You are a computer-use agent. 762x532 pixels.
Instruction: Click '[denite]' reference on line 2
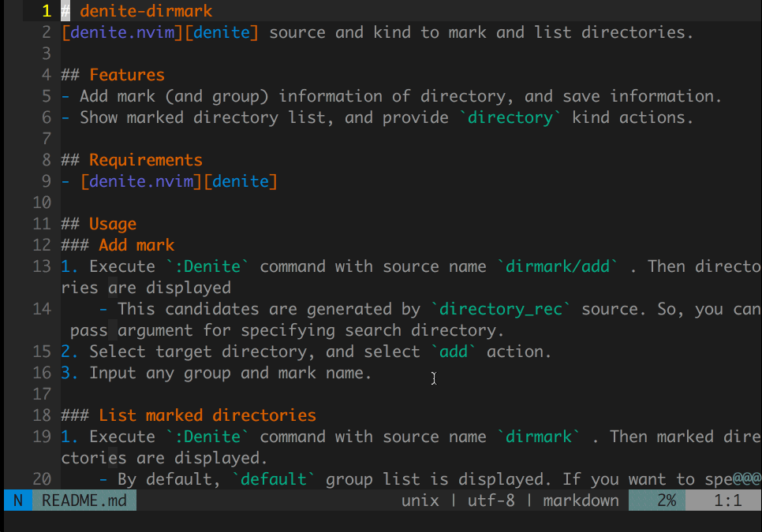[222, 32]
